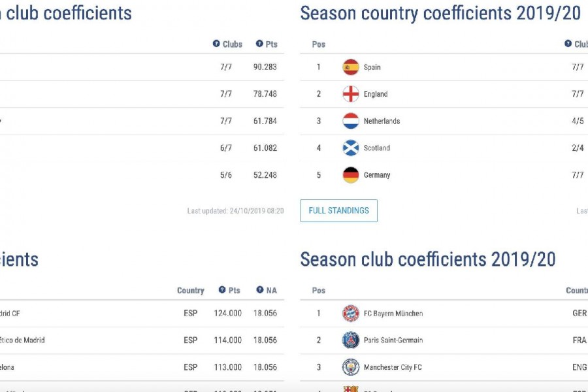Click help icon next to Clubs header
Image resolution: width=588 pixels, height=392 pixels.
click(x=216, y=44)
